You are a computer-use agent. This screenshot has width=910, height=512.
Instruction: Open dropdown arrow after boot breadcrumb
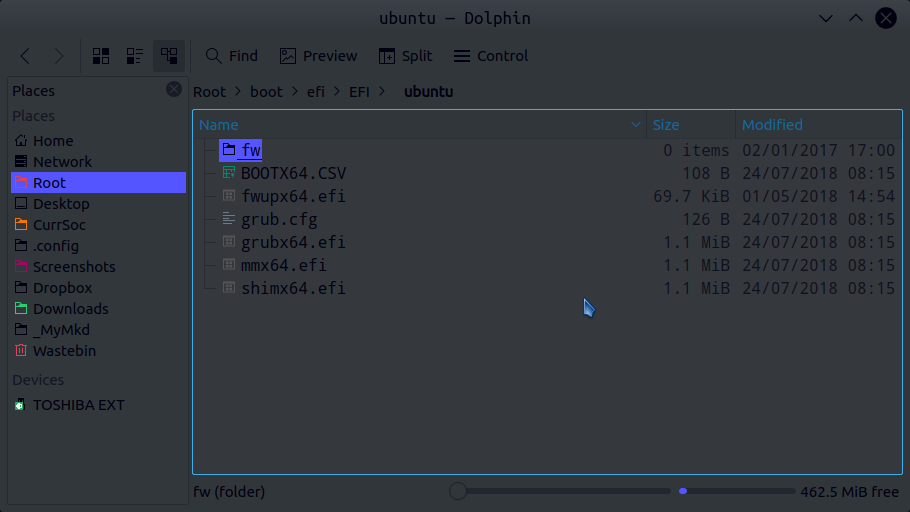point(295,92)
